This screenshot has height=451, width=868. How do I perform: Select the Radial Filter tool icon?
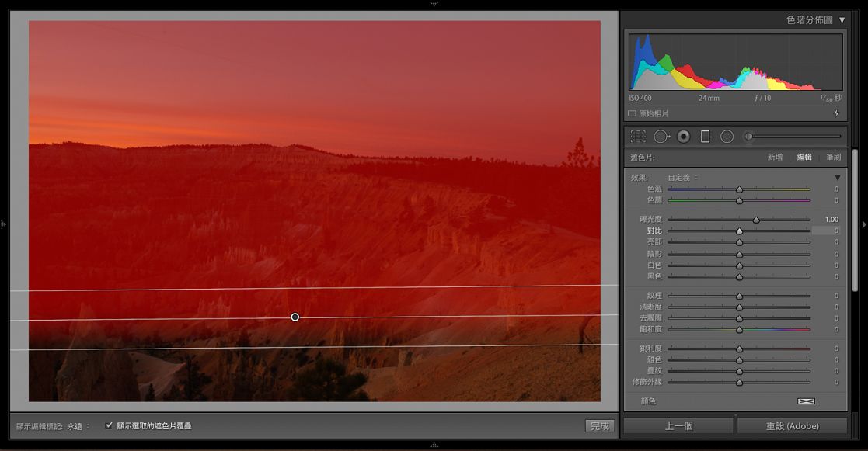(x=727, y=136)
